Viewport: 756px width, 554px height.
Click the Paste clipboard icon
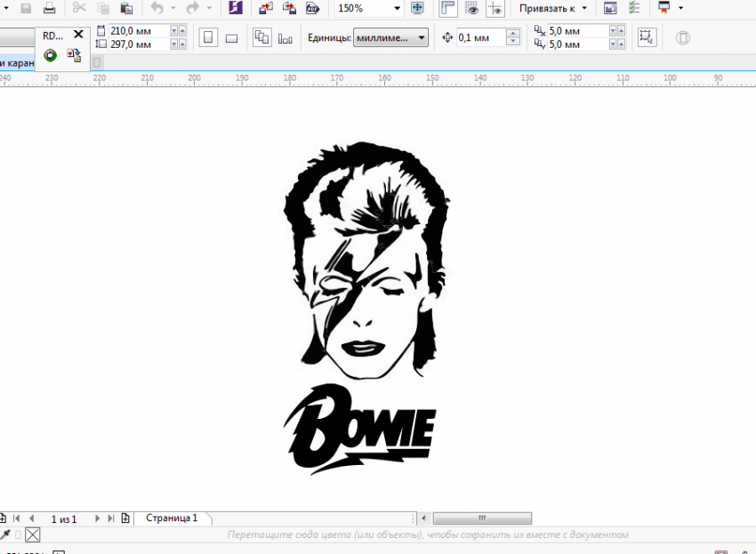(126, 8)
